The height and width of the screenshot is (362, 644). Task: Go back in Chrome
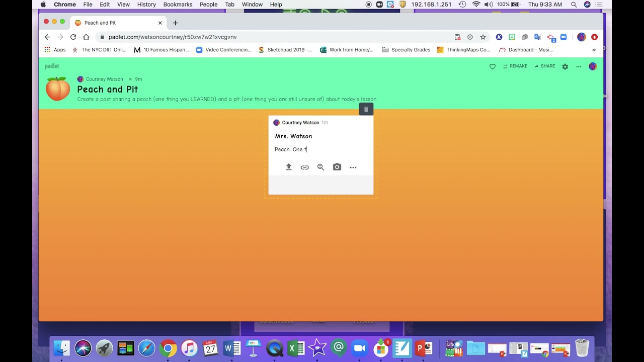coord(47,37)
